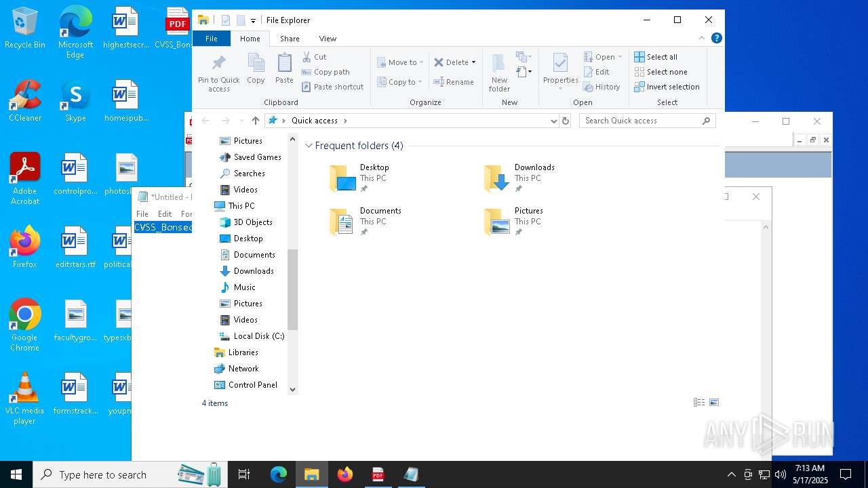Switch to details view icon
Screen dimensions: 868x488
699,403
